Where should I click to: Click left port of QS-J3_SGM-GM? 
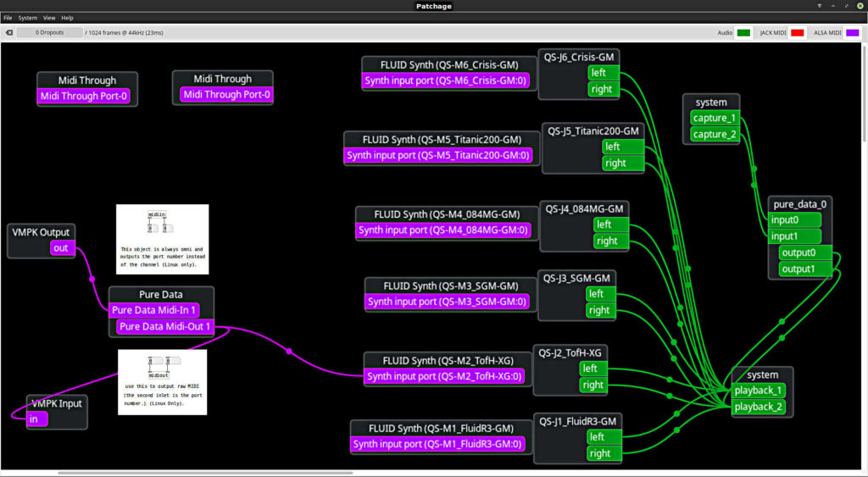pyautogui.click(x=601, y=294)
